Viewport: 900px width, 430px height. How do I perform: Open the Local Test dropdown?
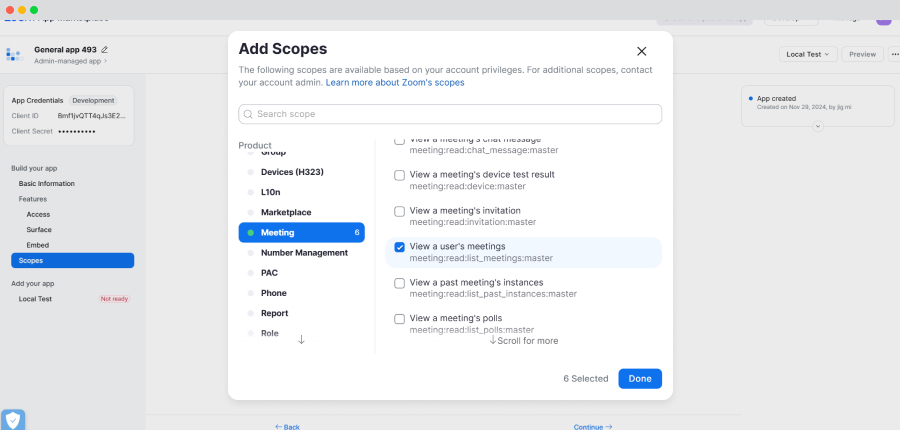click(x=808, y=55)
